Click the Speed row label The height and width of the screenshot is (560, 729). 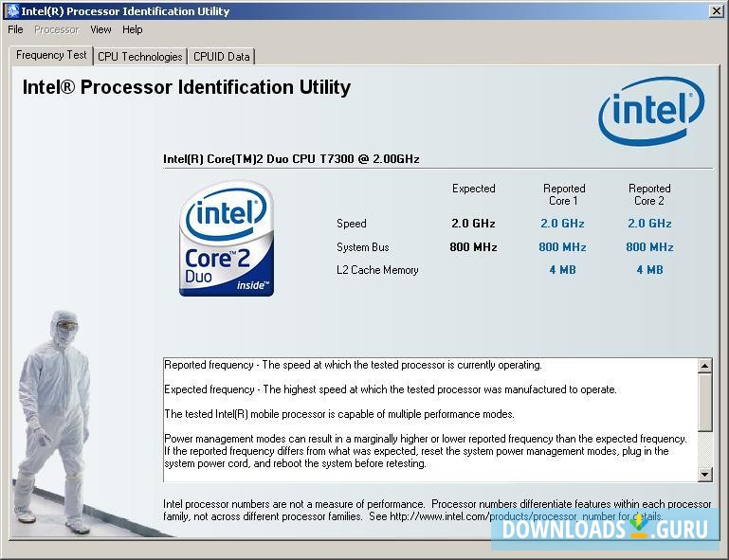[352, 224]
